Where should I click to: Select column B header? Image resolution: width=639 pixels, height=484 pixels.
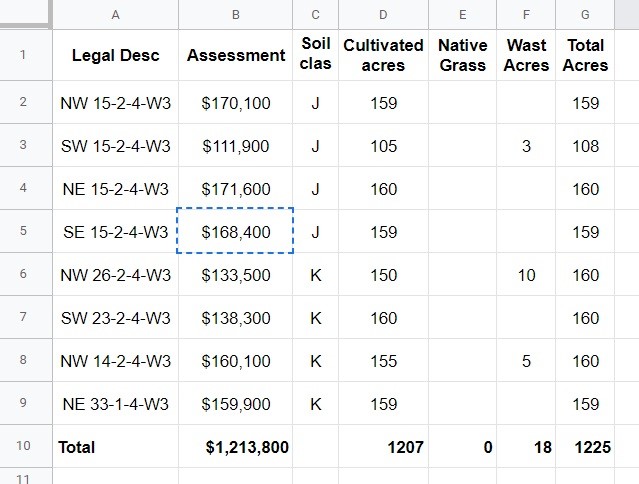(236, 15)
